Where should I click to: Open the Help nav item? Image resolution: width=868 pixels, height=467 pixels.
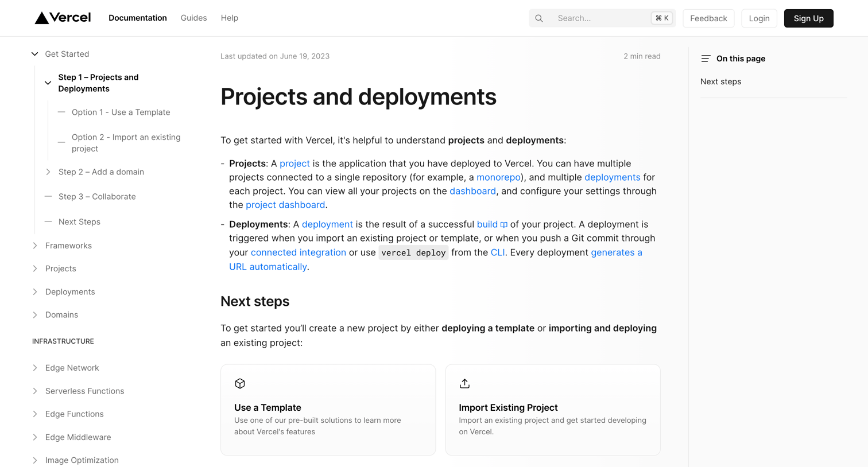click(x=229, y=18)
